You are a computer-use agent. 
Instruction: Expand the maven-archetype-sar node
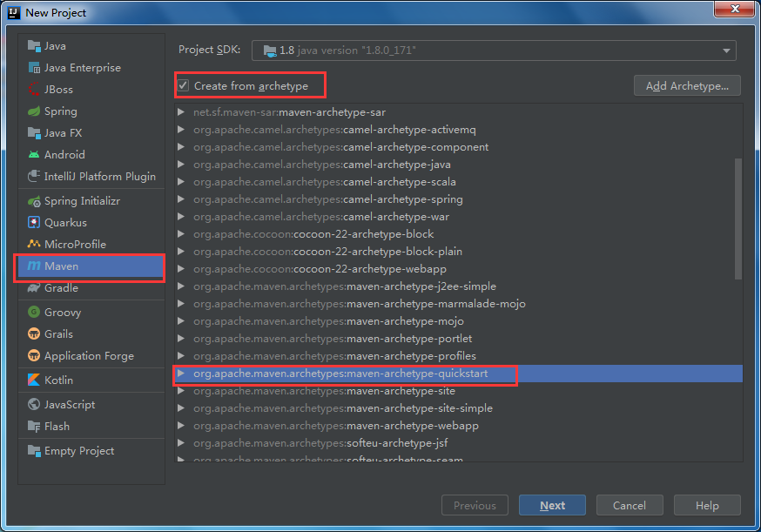point(181,112)
